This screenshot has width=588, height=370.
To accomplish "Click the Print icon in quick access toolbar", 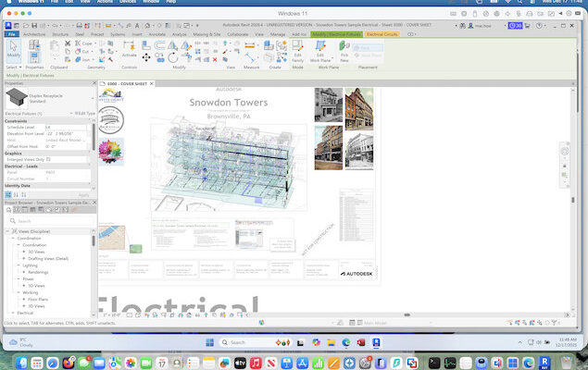I will tap(79, 26).
